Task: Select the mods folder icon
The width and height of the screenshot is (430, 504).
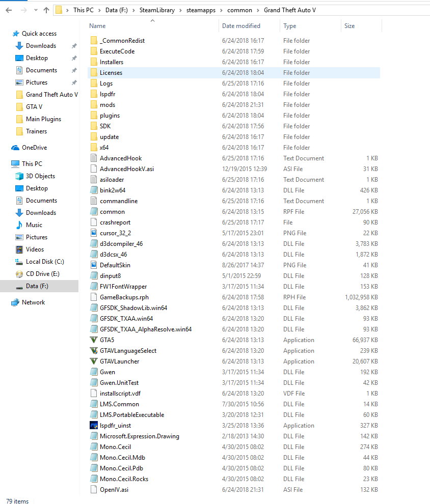Action: (94, 105)
